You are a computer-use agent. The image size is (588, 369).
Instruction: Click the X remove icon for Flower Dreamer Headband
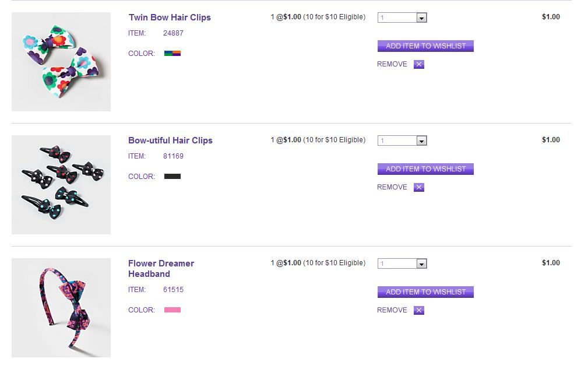pyautogui.click(x=419, y=311)
